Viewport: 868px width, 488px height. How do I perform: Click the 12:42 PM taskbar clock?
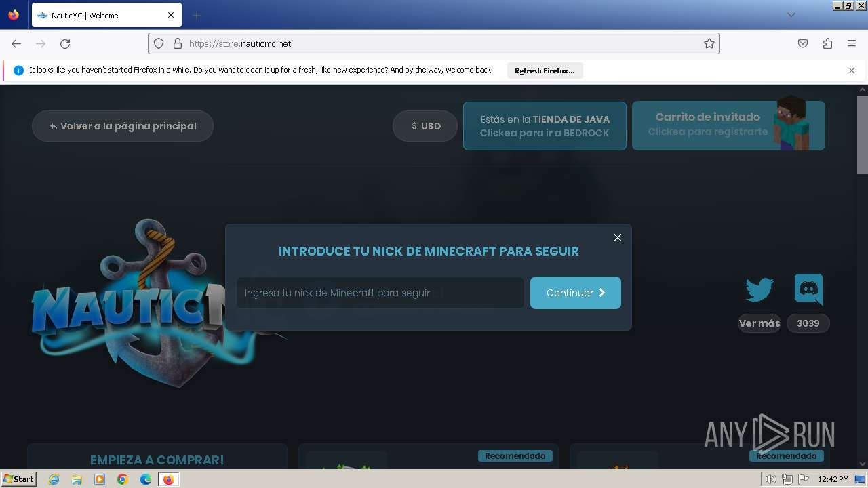(833, 479)
